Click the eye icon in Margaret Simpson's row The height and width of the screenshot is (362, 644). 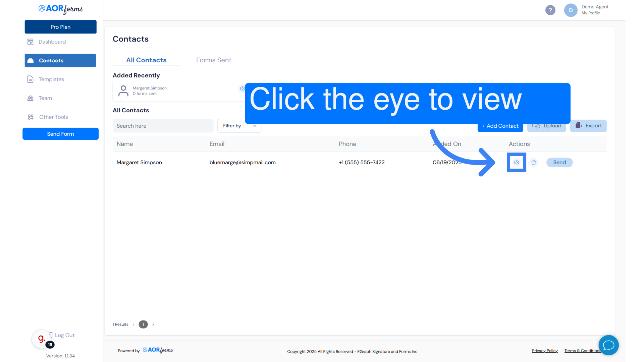pyautogui.click(x=517, y=162)
